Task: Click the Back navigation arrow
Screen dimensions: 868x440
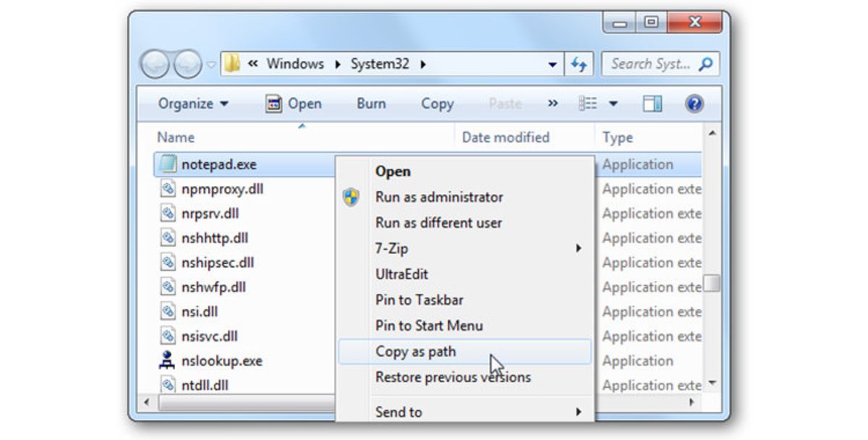Action: [155, 64]
